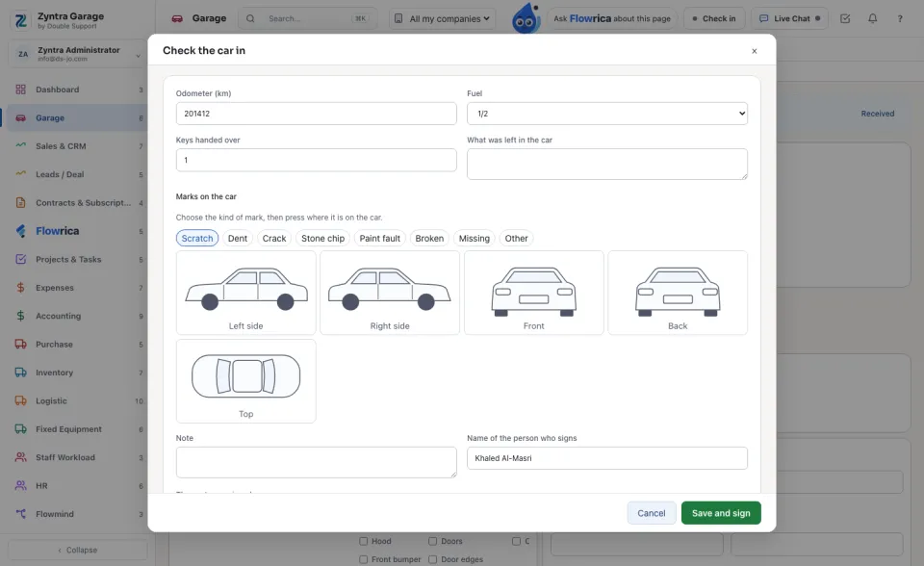Click the Zyntra Garage logo icon
Viewport: 924px width, 566px height.
[20, 20]
